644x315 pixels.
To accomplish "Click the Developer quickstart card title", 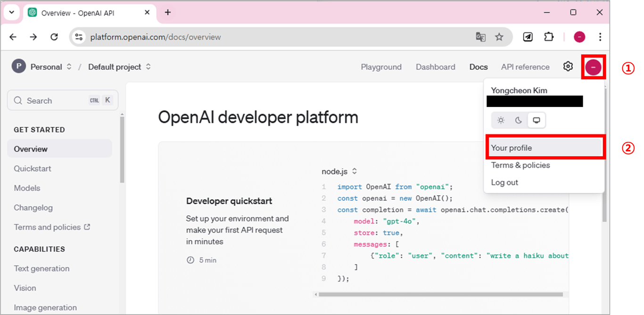I will [x=229, y=201].
